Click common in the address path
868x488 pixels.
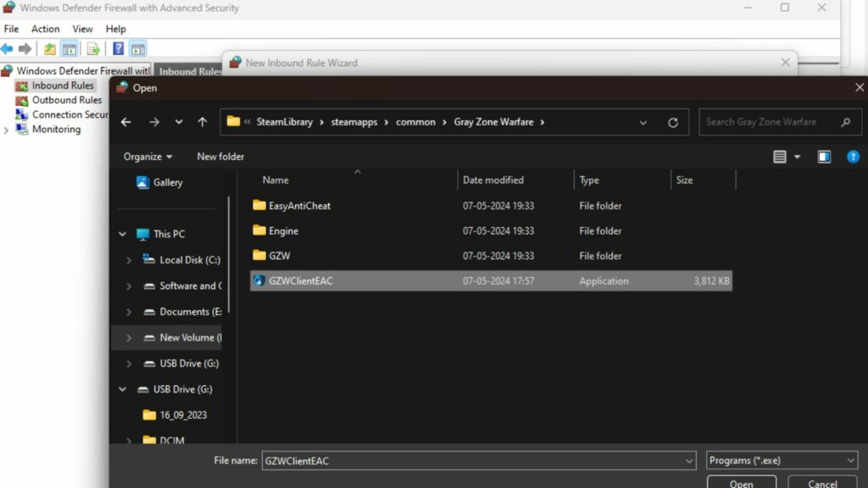415,122
